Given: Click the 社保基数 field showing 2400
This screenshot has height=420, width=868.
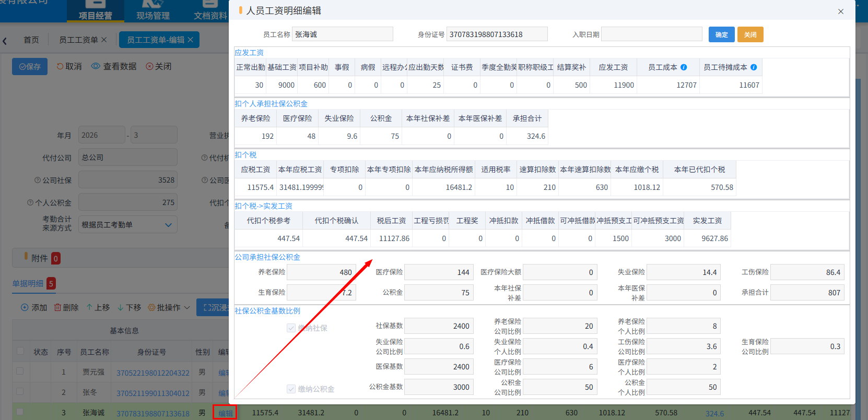Looking at the screenshot, I should tap(439, 326).
